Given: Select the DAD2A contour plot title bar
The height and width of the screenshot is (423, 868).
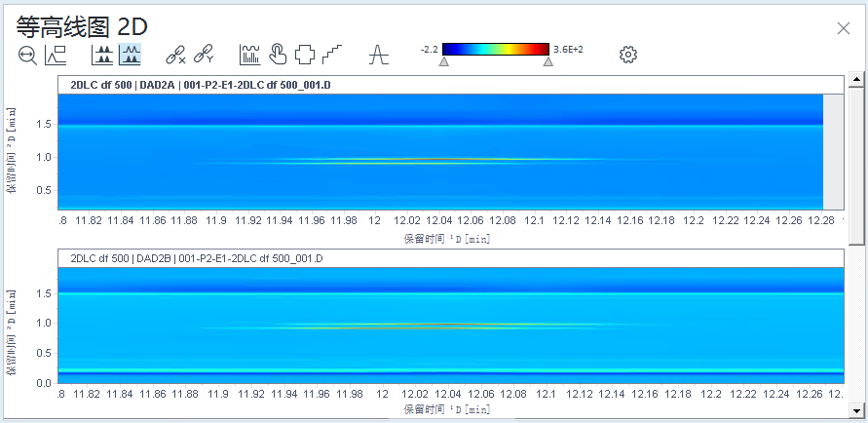Looking at the screenshot, I should click(451, 85).
